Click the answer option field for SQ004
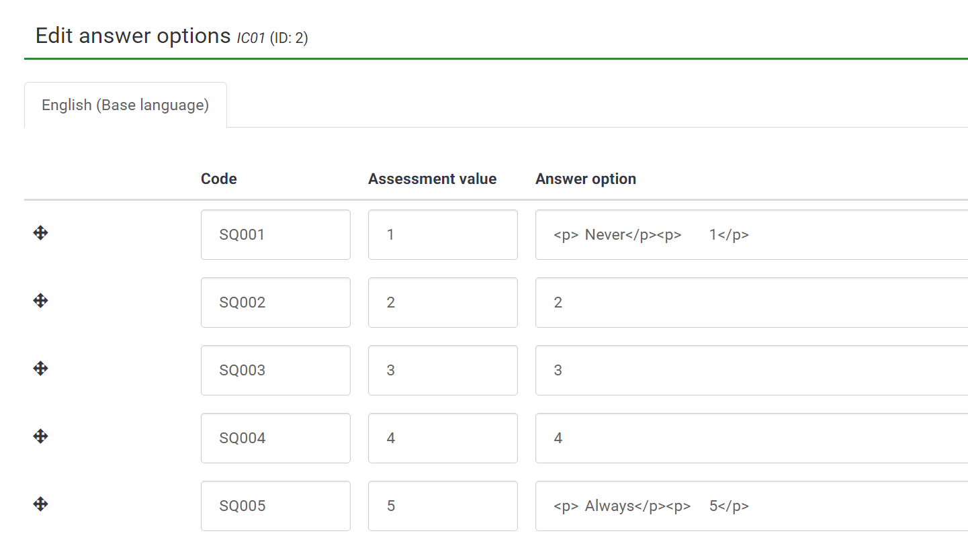968x560 pixels. [751, 438]
